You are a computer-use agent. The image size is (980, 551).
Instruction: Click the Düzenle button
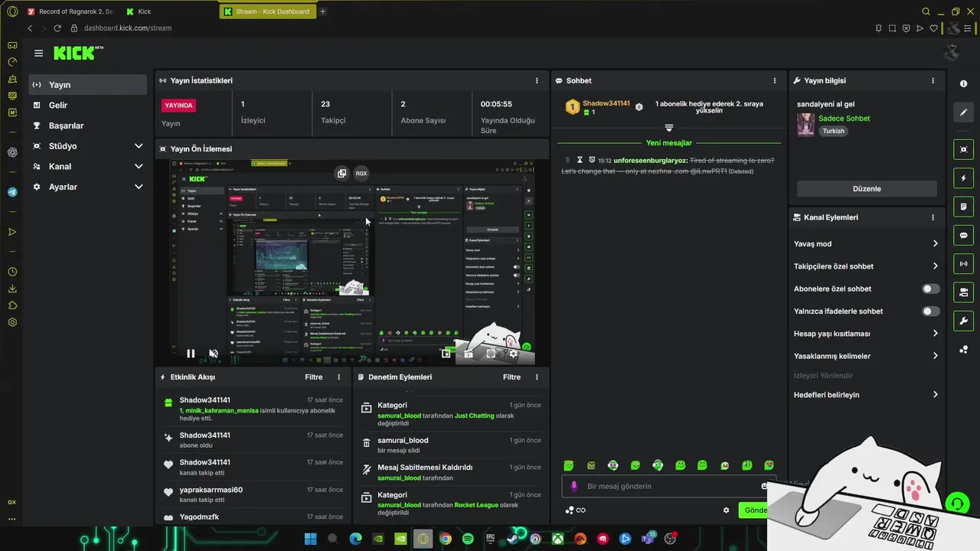point(867,189)
